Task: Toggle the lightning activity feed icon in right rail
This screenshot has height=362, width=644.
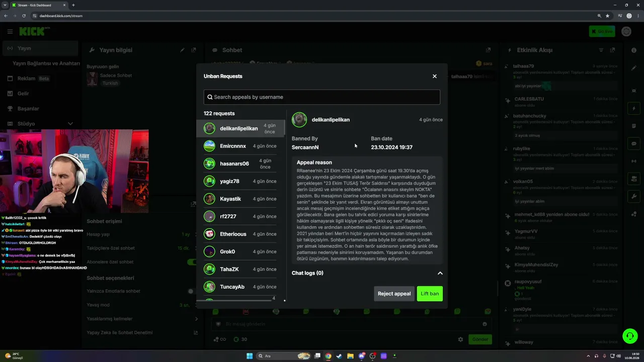Action: pos(634,108)
